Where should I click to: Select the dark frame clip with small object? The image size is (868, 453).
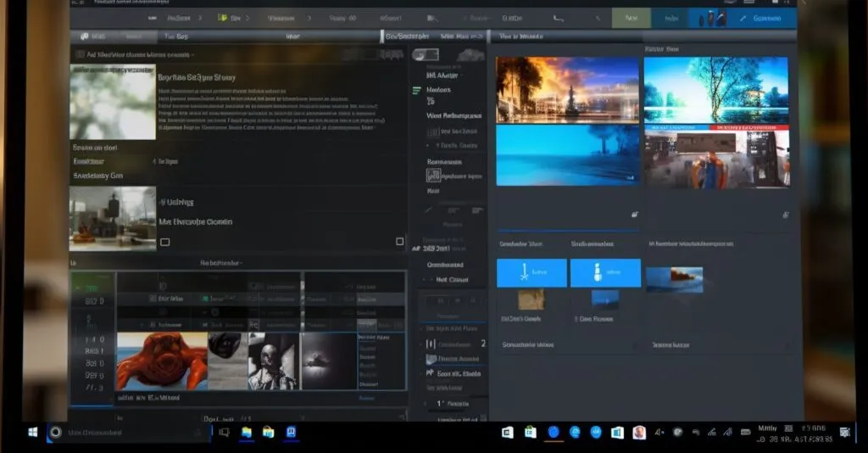tap(329, 361)
